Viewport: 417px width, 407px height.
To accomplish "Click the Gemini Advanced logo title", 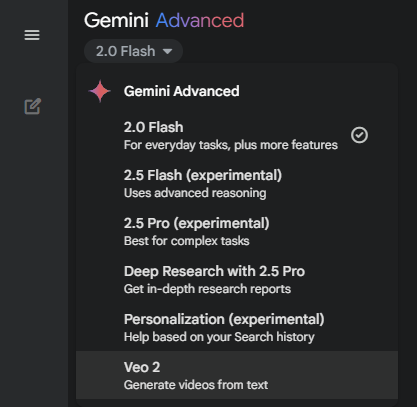I will tap(164, 20).
